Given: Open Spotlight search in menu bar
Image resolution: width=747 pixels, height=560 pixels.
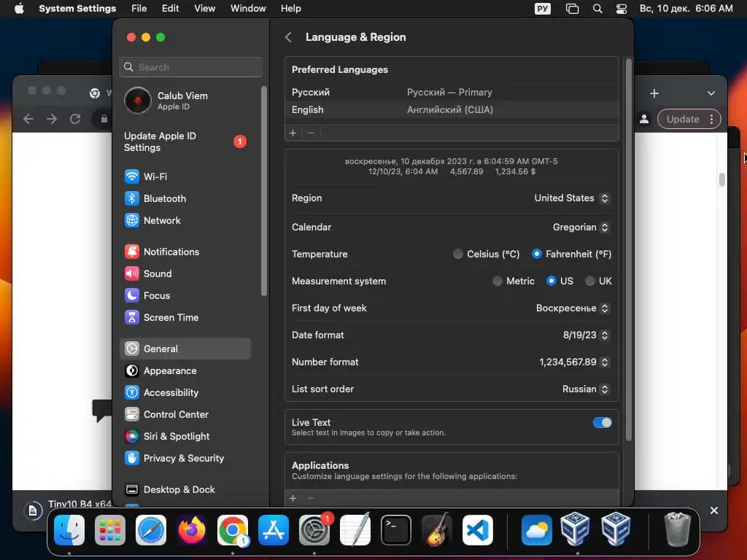Looking at the screenshot, I should click(597, 9).
